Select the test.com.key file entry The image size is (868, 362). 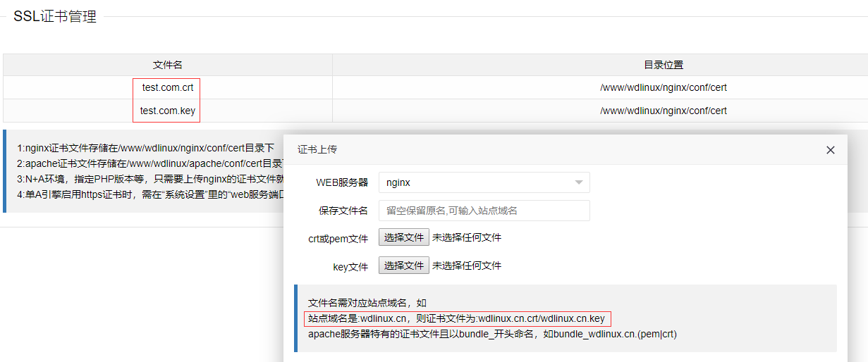(167, 111)
